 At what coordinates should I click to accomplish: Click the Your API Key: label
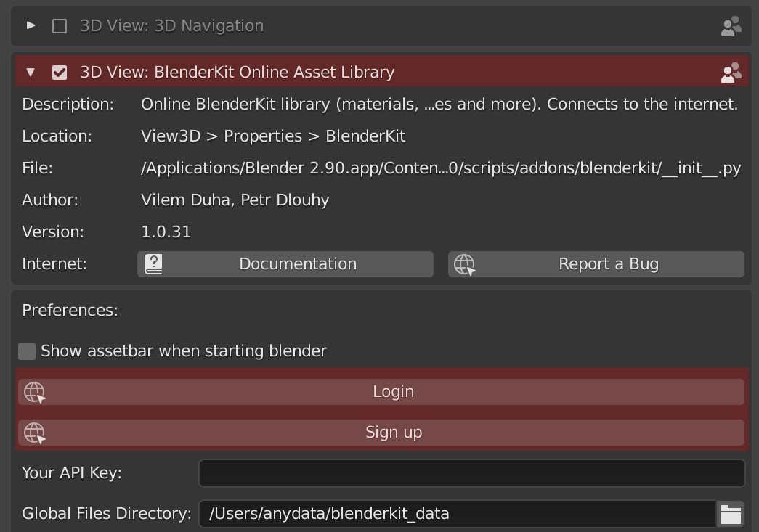click(72, 473)
